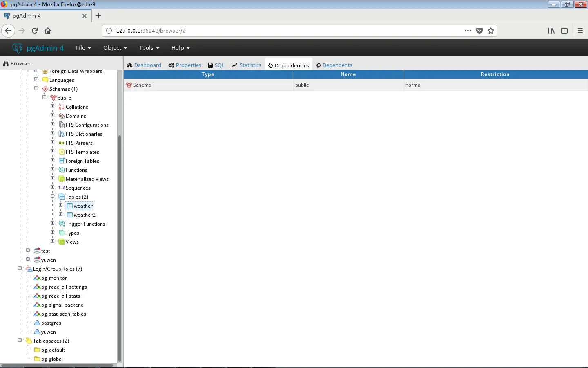This screenshot has height=368, width=588.
Task: Click the pg_default tablespace folder icon
Action: pyautogui.click(x=37, y=350)
